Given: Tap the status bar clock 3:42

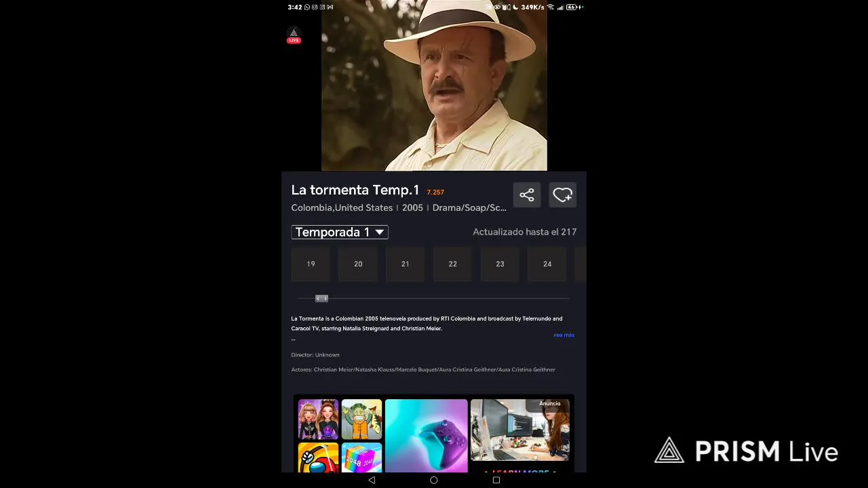Looking at the screenshot, I should pos(295,7).
